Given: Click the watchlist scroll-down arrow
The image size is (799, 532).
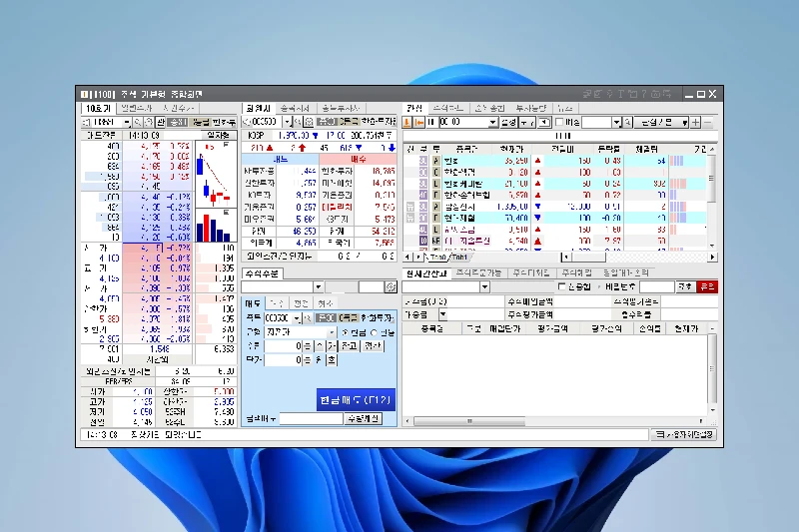Looking at the screenshot, I should click(x=711, y=246).
